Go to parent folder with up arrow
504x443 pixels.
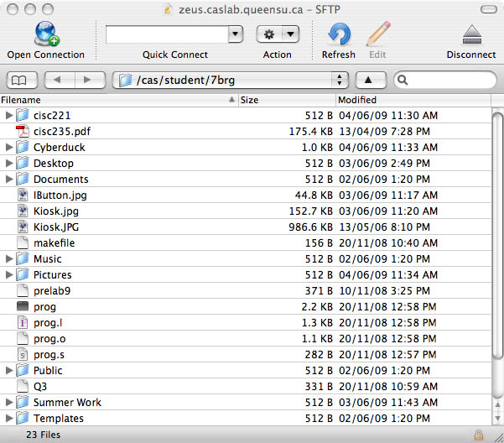(371, 80)
